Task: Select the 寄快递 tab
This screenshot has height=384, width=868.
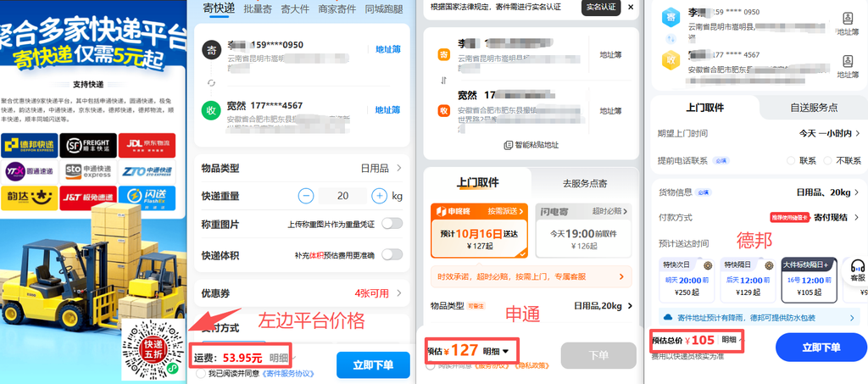Action: click(219, 8)
